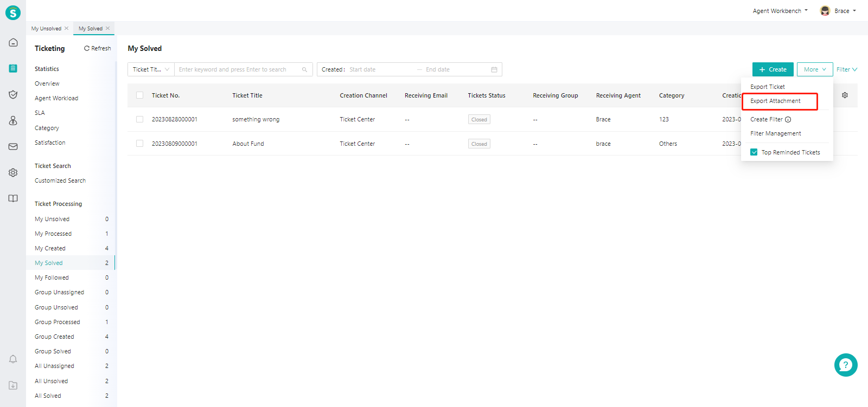Click the Start date field

click(380, 69)
